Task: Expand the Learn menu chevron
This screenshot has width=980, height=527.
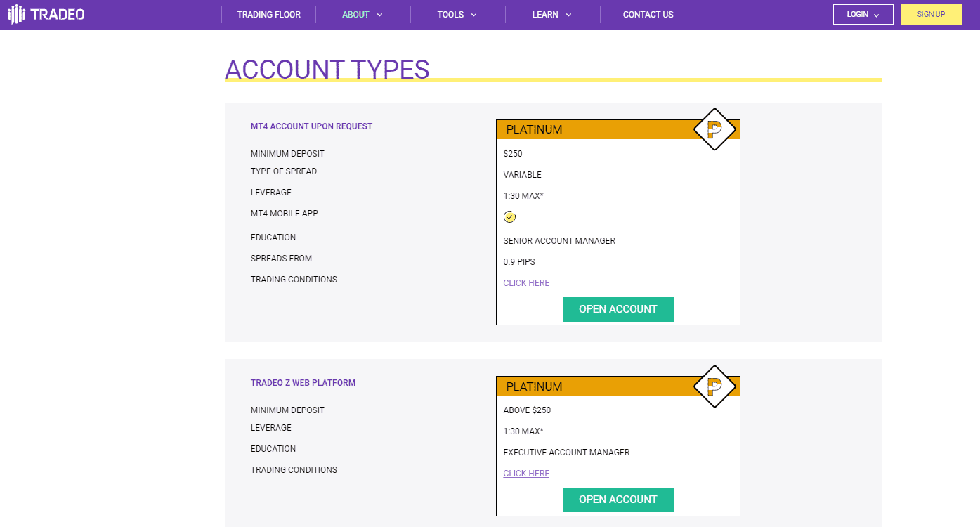Action: click(568, 15)
